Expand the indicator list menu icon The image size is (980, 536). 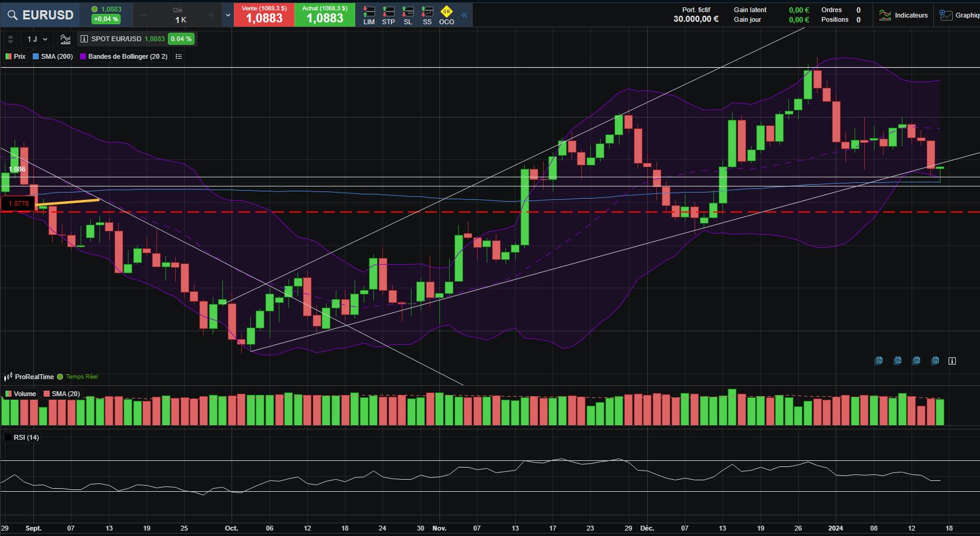(179, 56)
